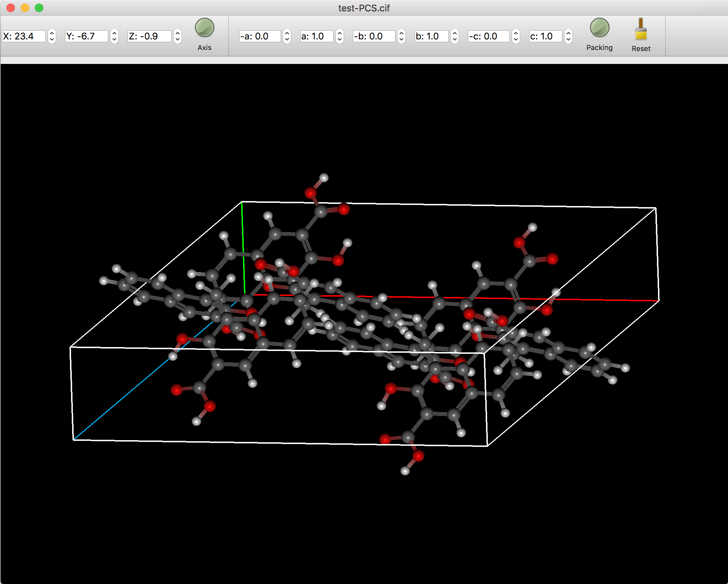The width and height of the screenshot is (728, 584).
Task: Select the Y: -6.7 input field
Action: 87,36
